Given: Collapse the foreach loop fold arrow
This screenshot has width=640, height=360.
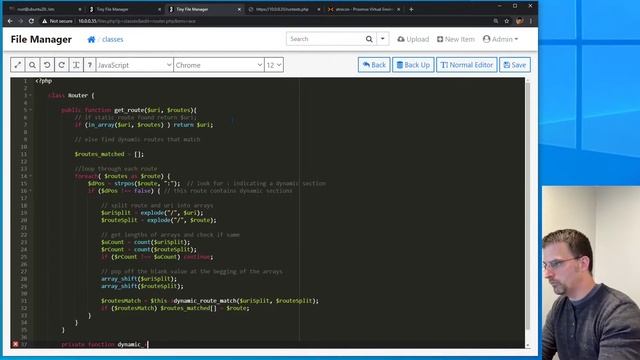Looking at the screenshot, I should (30, 176).
